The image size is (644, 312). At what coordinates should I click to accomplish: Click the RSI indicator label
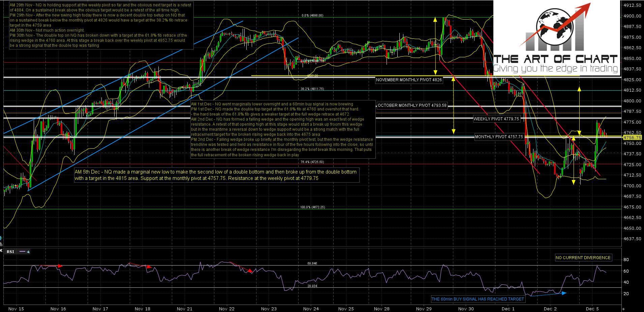pos(10,252)
